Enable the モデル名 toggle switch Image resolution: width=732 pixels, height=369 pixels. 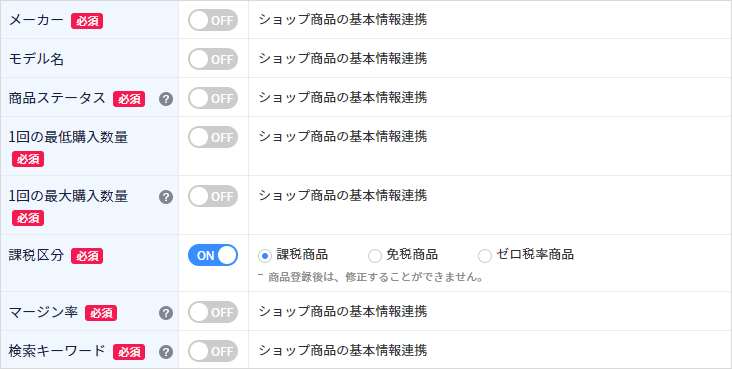click(213, 59)
